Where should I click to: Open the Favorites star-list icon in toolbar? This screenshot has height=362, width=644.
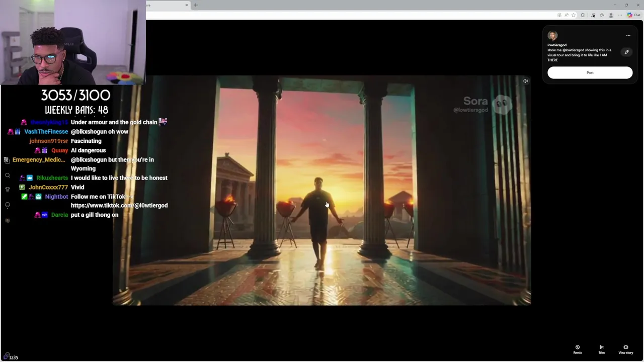(602, 15)
